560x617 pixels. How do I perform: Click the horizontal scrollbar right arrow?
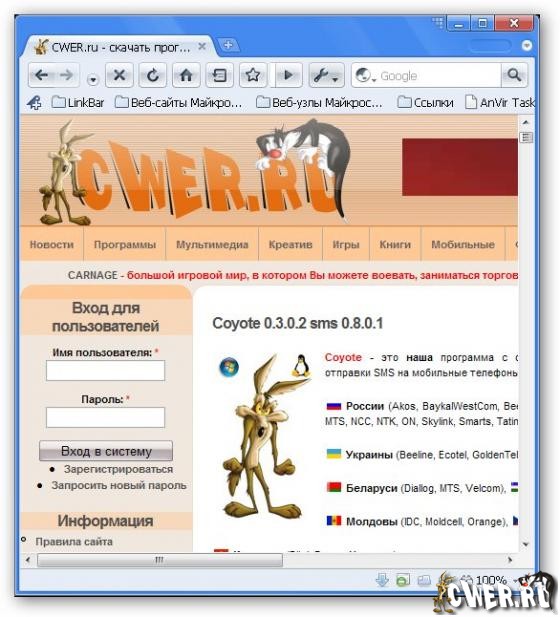(510, 560)
